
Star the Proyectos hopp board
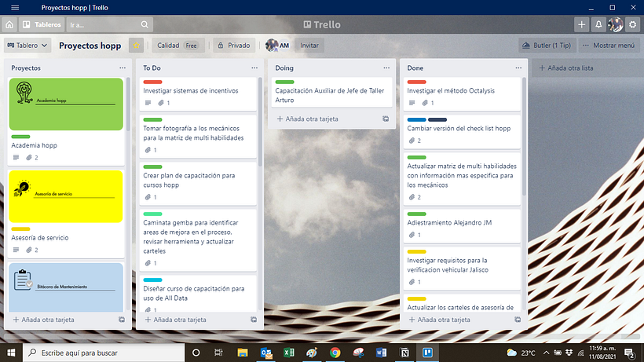pyautogui.click(x=136, y=46)
